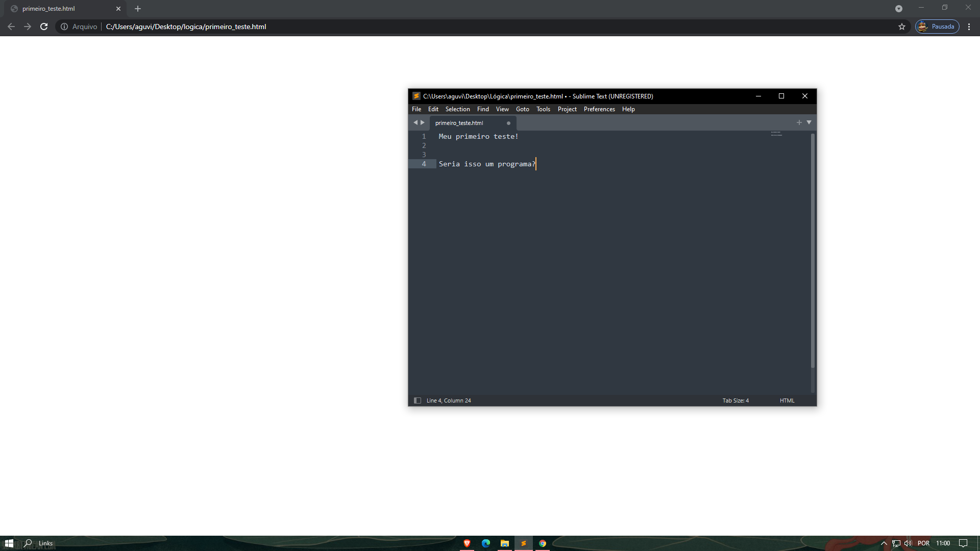This screenshot has width=980, height=551.
Task: Open the Windows Start menu
Action: pyautogui.click(x=9, y=543)
